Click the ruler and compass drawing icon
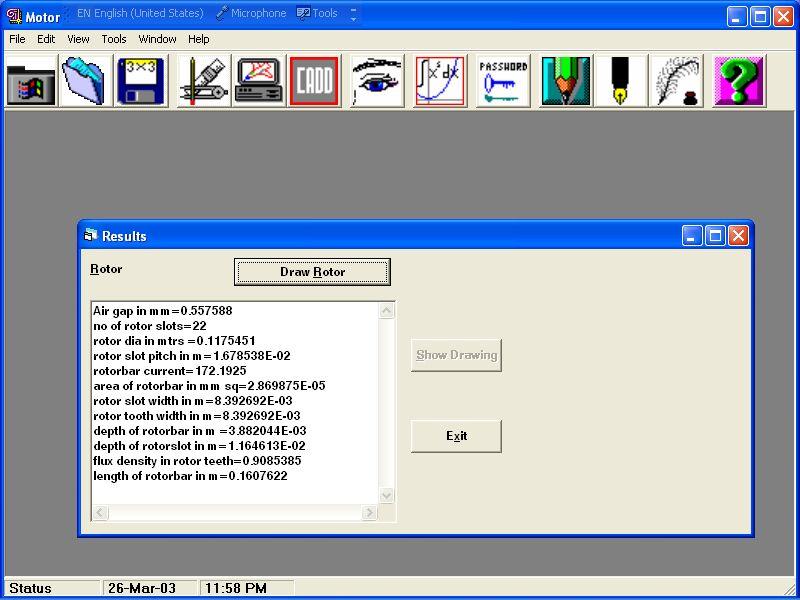The image size is (800, 600). tap(203, 81)
